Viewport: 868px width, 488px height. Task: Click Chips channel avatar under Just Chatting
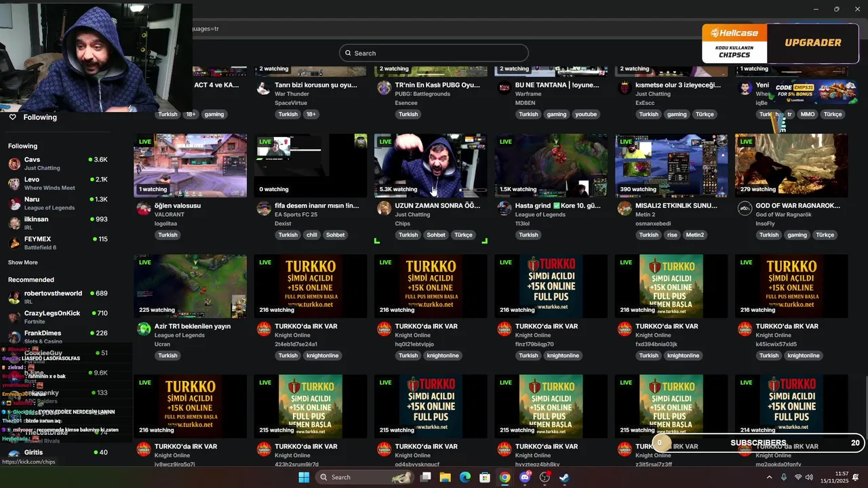pos(384,209)
